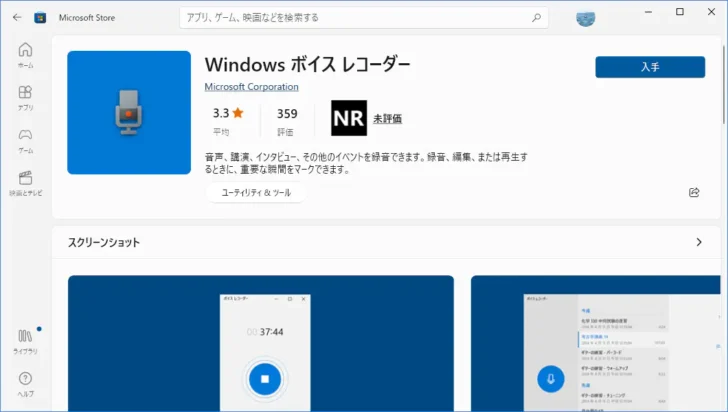
Task: Open the second screenshot with recordings list
Action: [x=596, y=343]
